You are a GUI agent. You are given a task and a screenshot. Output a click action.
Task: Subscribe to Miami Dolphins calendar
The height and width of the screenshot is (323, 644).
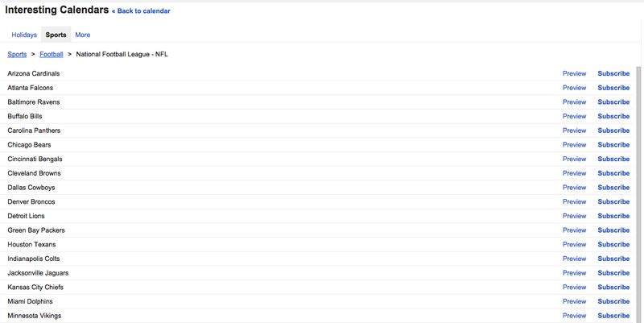[613, 301]
